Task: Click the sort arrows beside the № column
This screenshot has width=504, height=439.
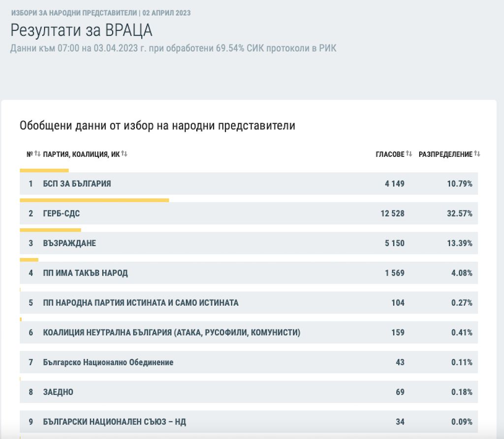Action: tap(37, 154)
